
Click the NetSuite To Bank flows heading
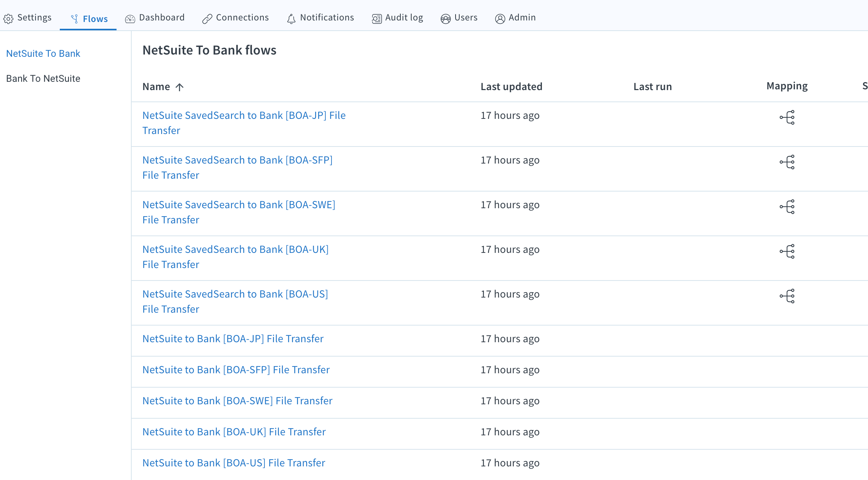(209, 50)
